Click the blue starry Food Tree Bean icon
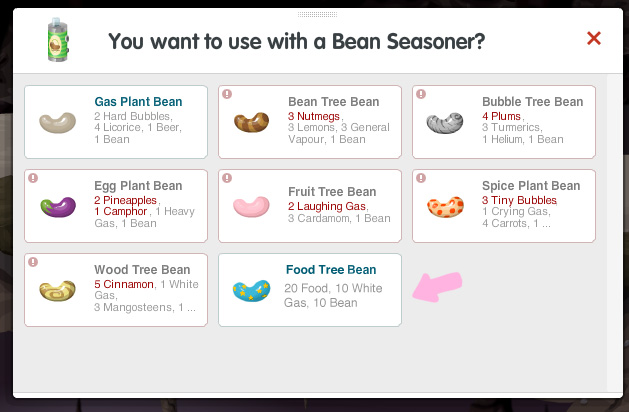The width and height of the screenshot is (629, 412). pos(252,291)
